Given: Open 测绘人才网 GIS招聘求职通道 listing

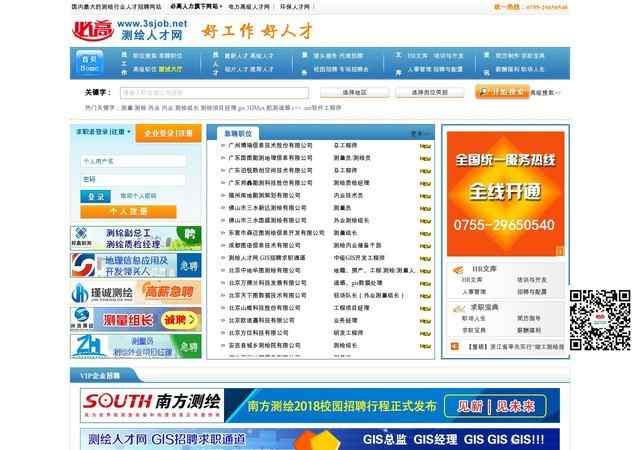Looking at the screenshot, I should point(267,258).
